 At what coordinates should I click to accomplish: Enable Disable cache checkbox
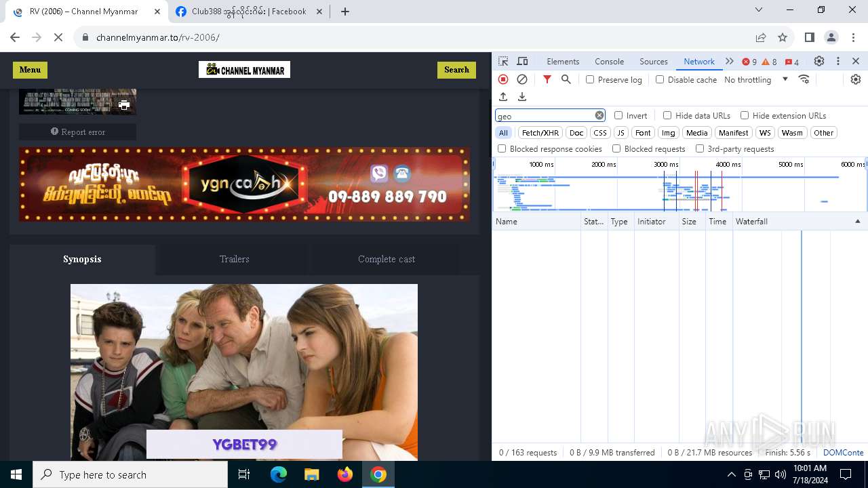coord(660,79)
